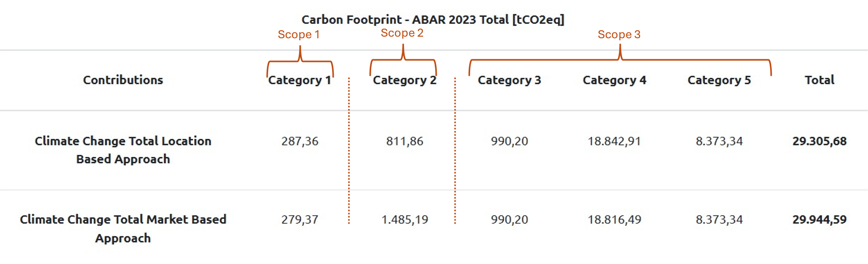Select the Category 1 column header
Screen dimensions: 868x264
tap(300, 80)
